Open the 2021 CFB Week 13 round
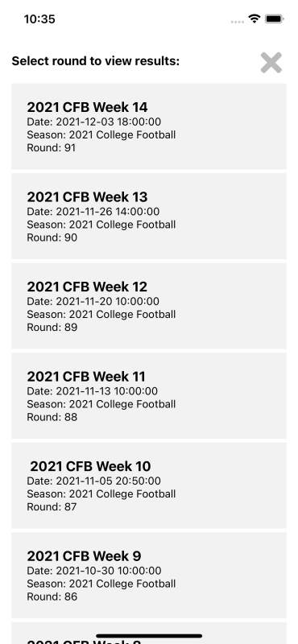298x644 pixels. point(149,216)
